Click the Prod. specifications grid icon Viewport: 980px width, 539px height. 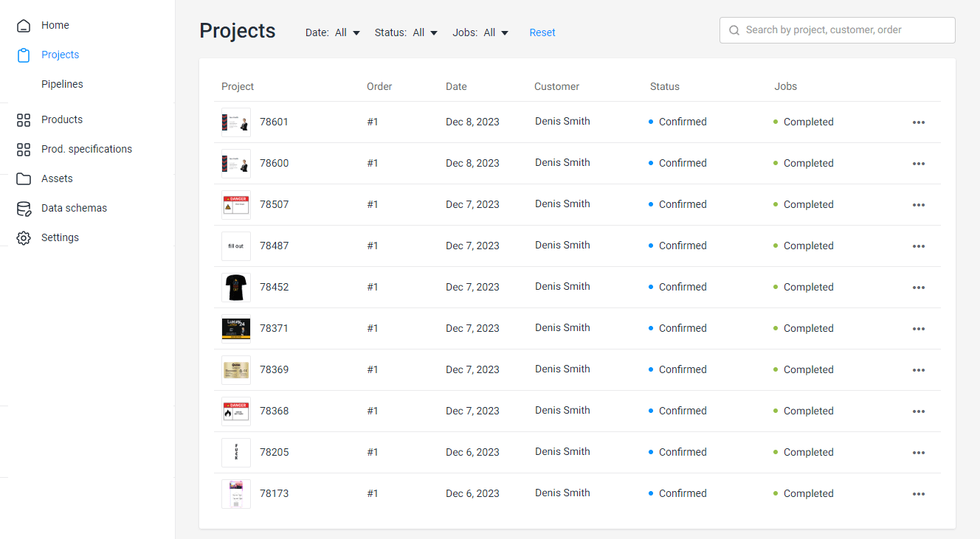(x=24, y=149)
